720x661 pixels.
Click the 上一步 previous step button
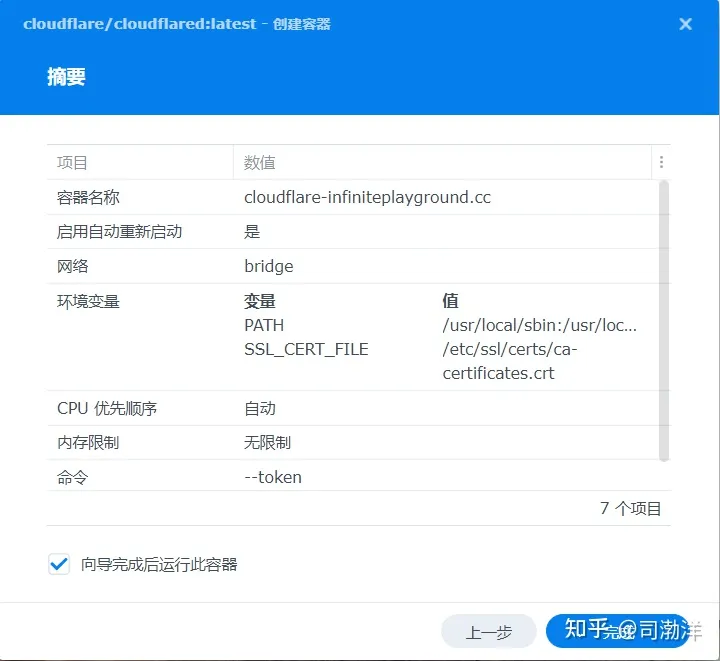point(489,632)
